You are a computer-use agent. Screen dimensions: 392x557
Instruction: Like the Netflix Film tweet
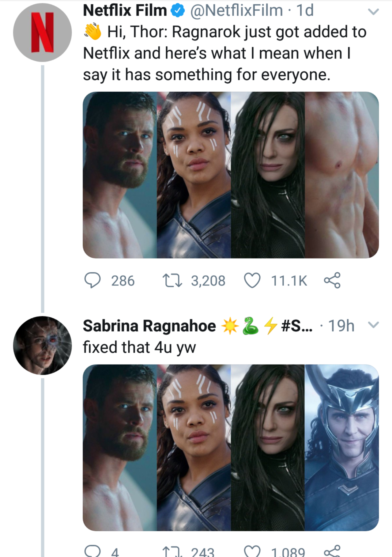point(252,280)
